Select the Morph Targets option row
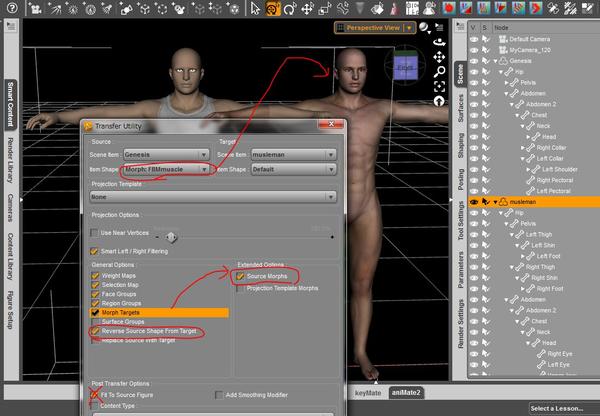Screen dimensions: 600x416 tap(159, 313)
